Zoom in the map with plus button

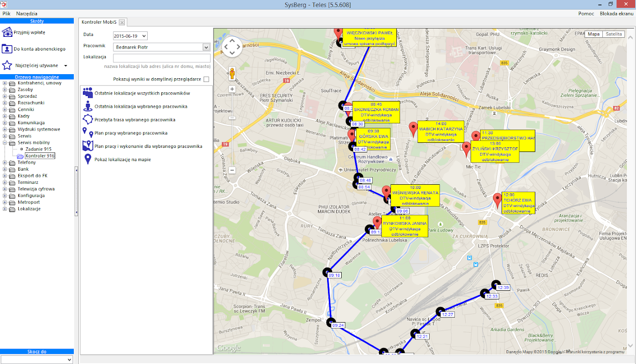click(x=232, y=89)
